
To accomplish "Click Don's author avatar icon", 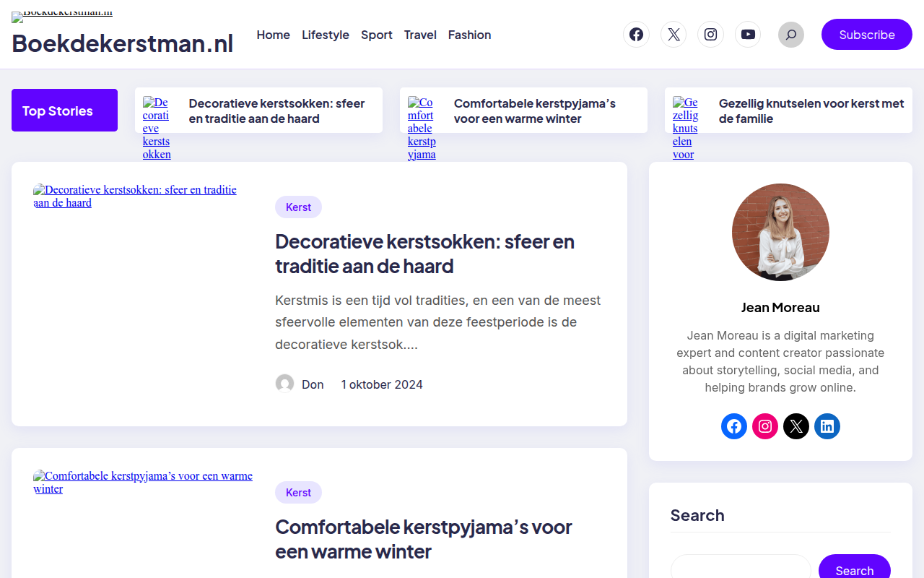I will coord(284,384).
